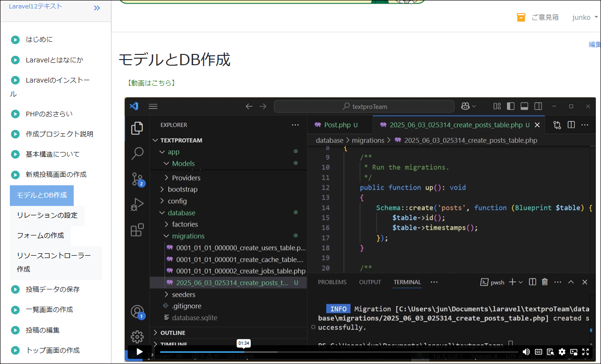The height and width of the screenshot is (364, 601).
Task: Click the Split Editor icon in VS Code
Action: click(571, 125)
